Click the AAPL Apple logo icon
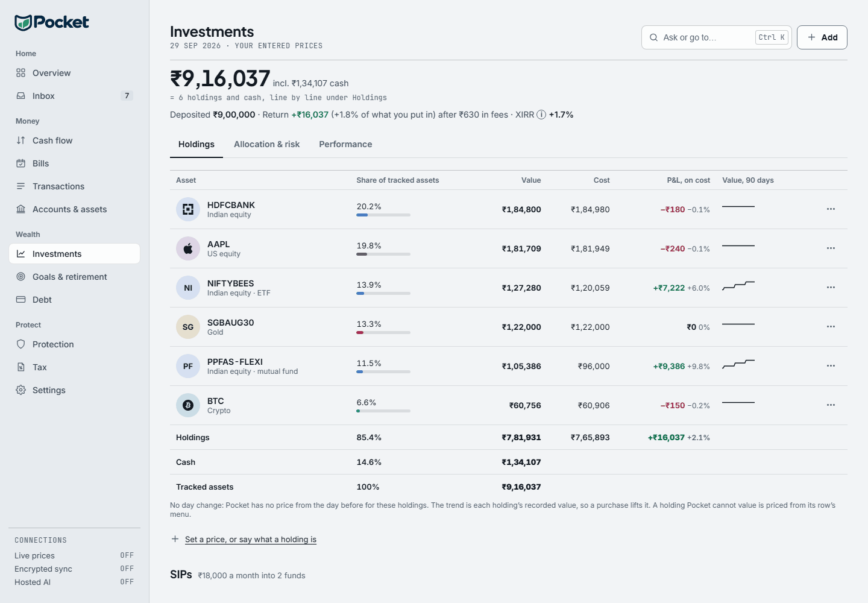868x603 pixels. [188, 248]
